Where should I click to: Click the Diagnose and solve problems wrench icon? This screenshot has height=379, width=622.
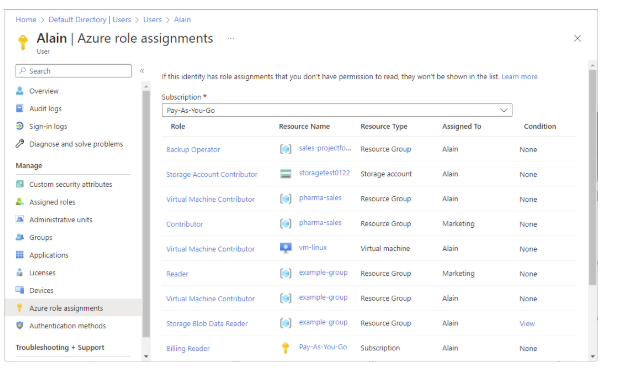(x=19, y=144)
